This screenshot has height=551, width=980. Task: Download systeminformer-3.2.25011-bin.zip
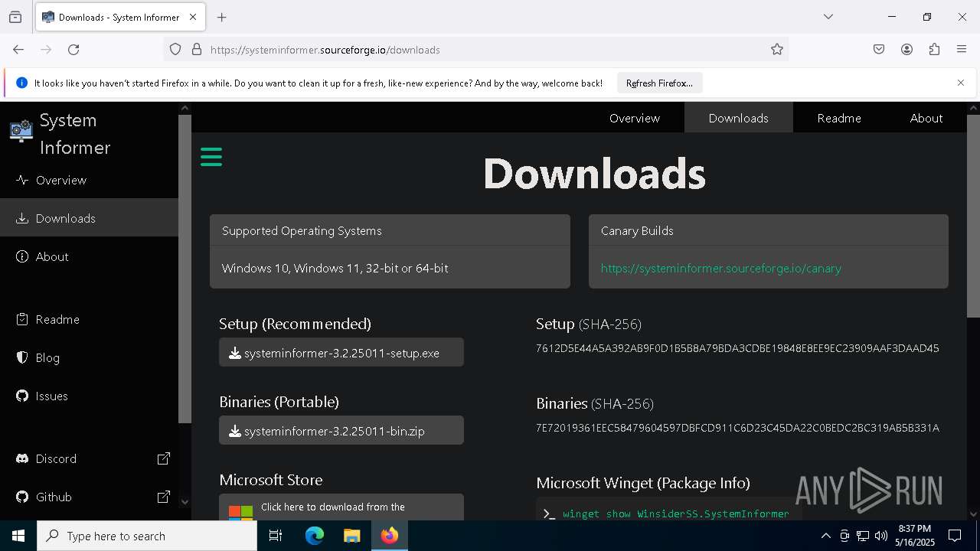(x=341, y=430)
